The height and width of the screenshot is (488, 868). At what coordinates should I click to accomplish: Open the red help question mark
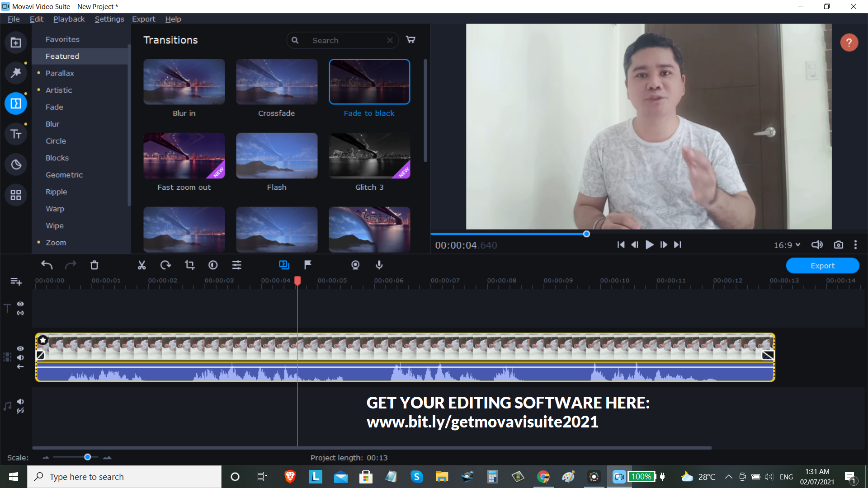(849, 42)
